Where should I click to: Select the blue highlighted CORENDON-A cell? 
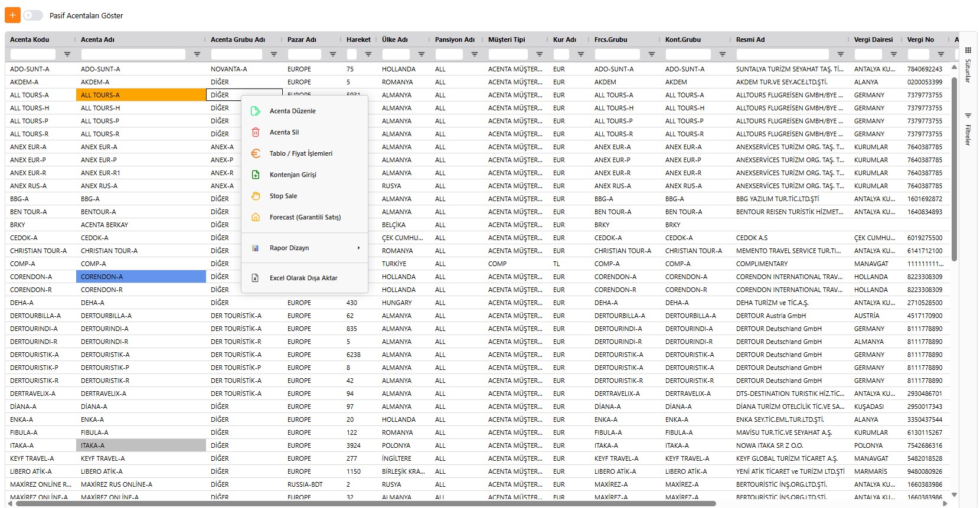141,277
